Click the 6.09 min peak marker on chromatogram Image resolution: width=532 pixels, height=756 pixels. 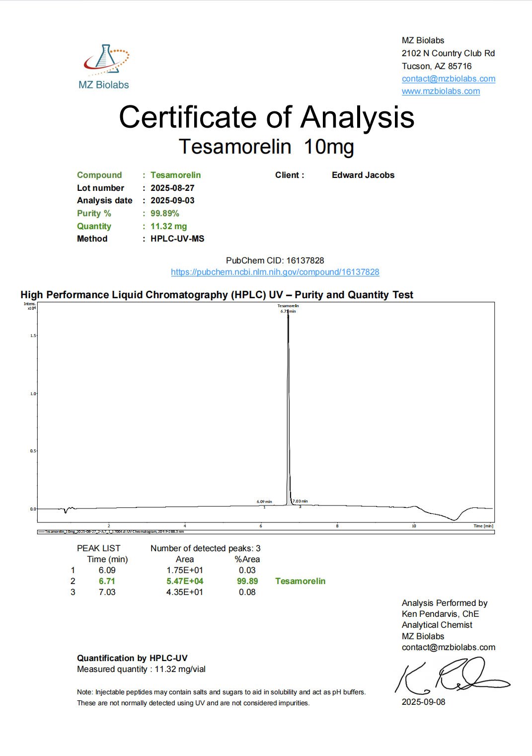pos(264,502)
